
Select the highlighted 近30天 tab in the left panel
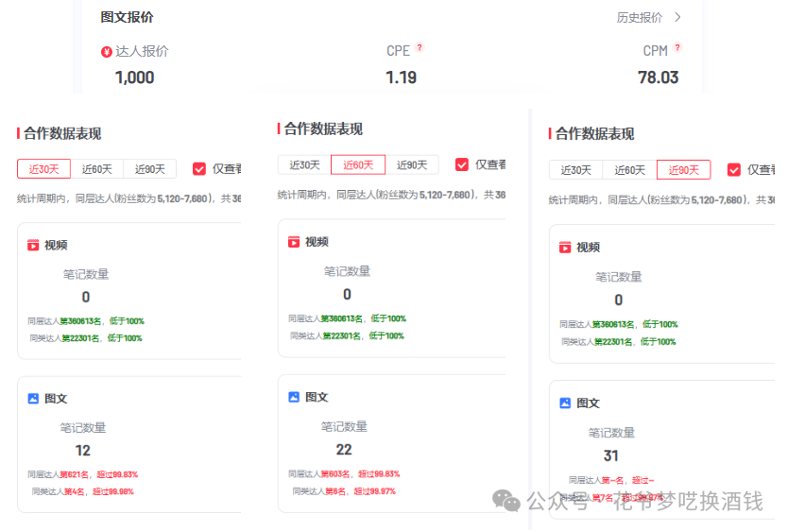[43, 169]
